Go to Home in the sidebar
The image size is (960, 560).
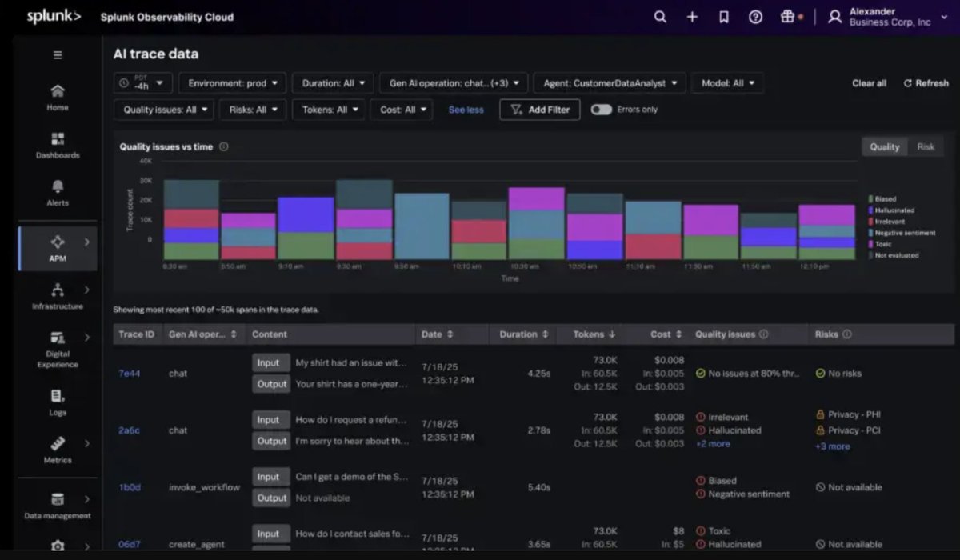(x=58, y=97)
